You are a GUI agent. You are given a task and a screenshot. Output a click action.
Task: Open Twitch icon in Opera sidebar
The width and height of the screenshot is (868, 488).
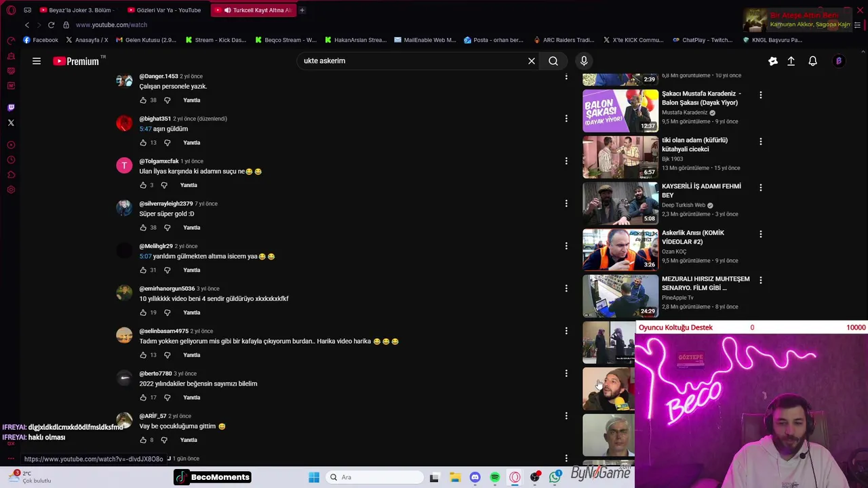pos(11,108)
